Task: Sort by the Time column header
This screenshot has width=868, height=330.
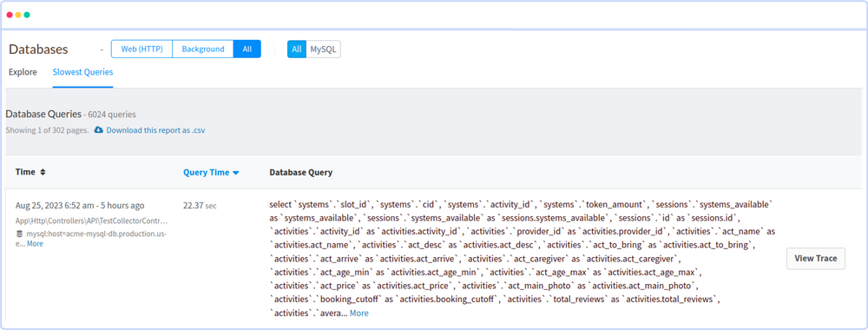Action: coord(25,172)
